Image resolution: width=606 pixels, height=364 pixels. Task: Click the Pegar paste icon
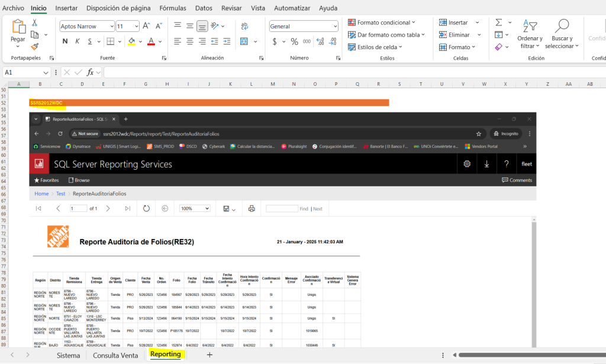(x=18, y=27)
